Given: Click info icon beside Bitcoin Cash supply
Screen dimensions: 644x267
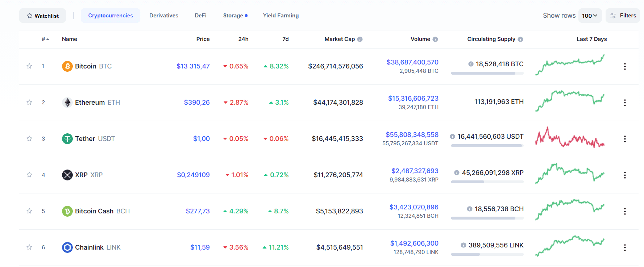Looking at the screenshot, I should 470,209.
